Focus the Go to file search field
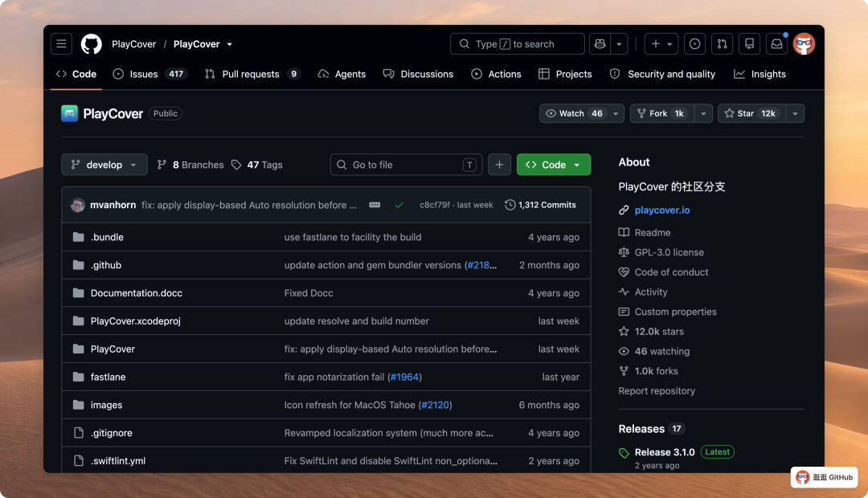Image resolution: width=868 pixels, height=498 pixels. [407, 165]
